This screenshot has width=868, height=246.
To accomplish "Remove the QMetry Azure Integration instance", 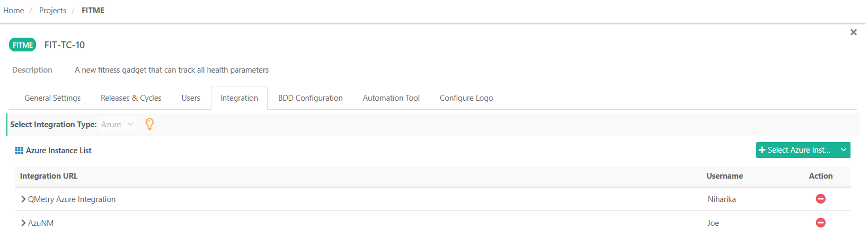I will coord(820,199).
